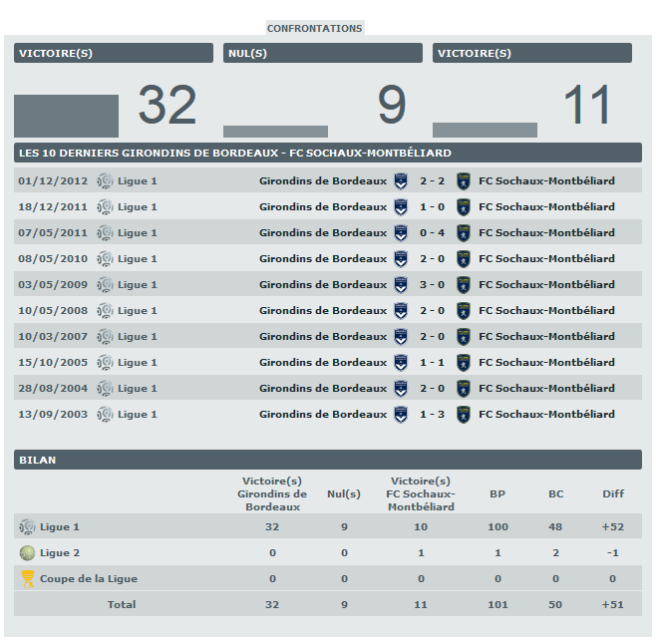Open the 0 - 4 score from 07/05/2011

click(x=433, y=233)
